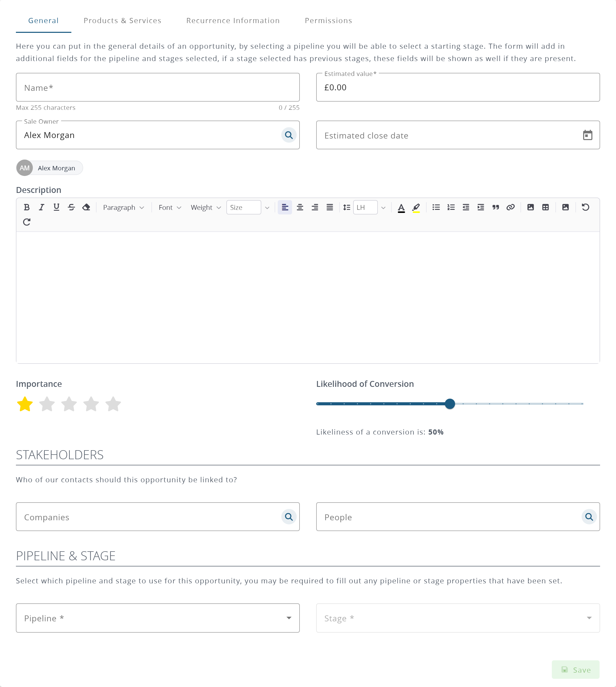Insert a blockquote

496,207
